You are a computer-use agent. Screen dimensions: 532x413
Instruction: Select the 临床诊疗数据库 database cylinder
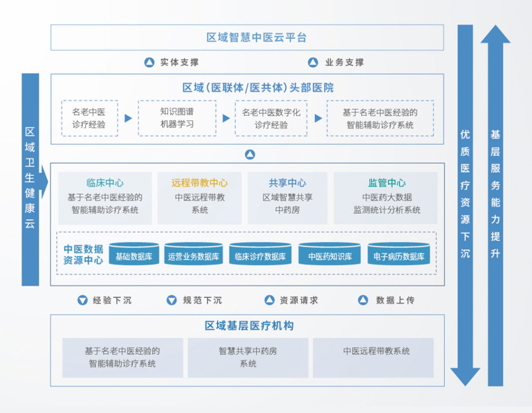(260, 254)
